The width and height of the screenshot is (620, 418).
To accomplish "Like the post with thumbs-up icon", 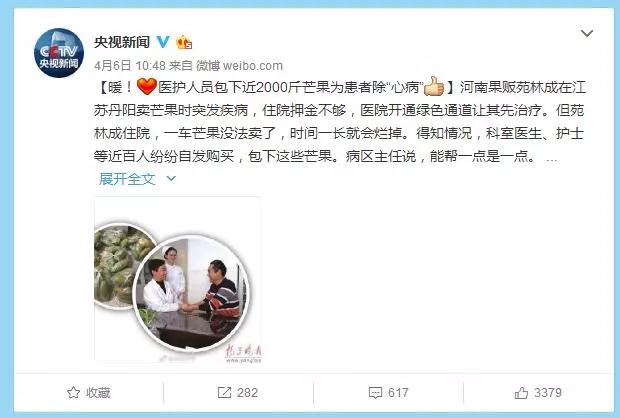I will [x=521, y=393].
